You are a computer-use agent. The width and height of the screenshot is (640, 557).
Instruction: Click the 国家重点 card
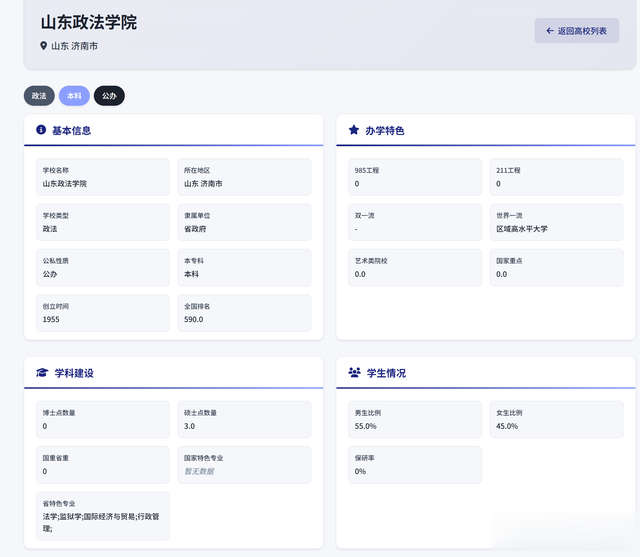pos(556,268)
